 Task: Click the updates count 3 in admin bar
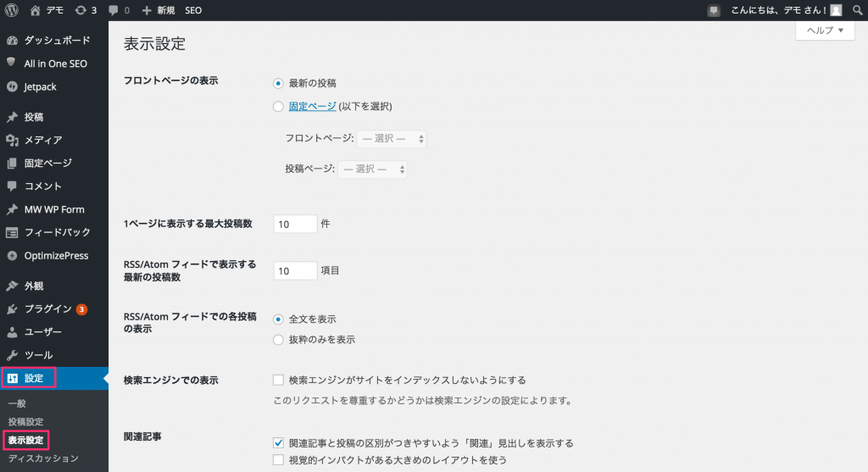[x=93, y=10]
